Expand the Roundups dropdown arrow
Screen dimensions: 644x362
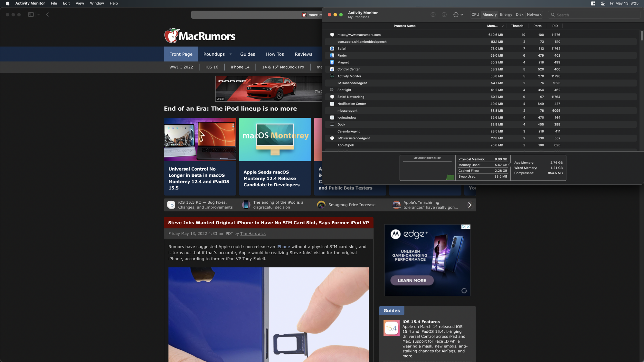tap(231, 54)
